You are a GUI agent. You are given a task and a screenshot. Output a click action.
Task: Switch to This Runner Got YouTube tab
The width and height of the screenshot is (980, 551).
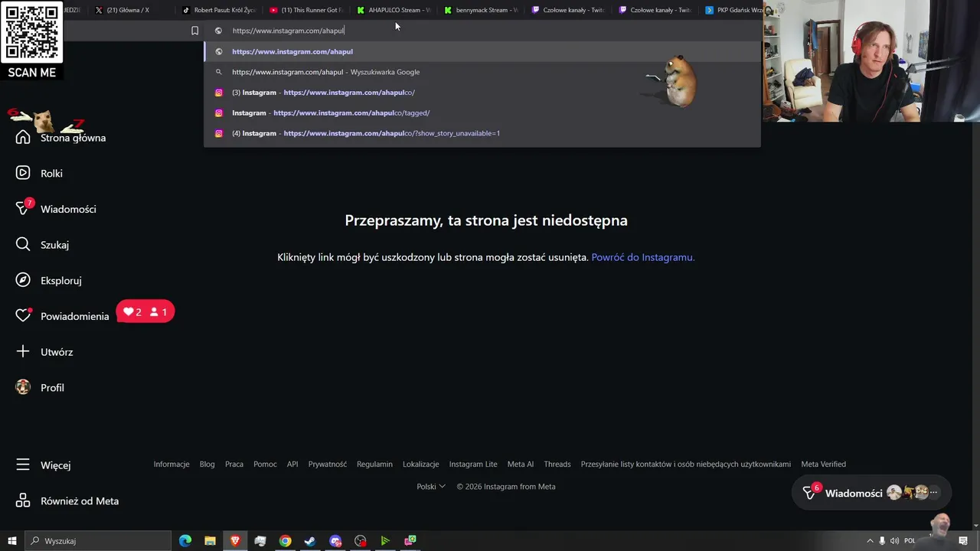[x=306, y=10]
